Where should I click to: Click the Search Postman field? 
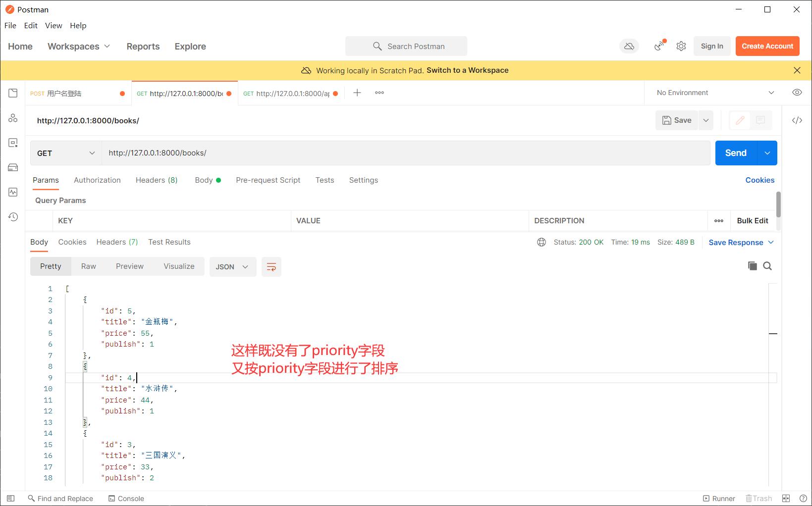click(x=406, y=46)
